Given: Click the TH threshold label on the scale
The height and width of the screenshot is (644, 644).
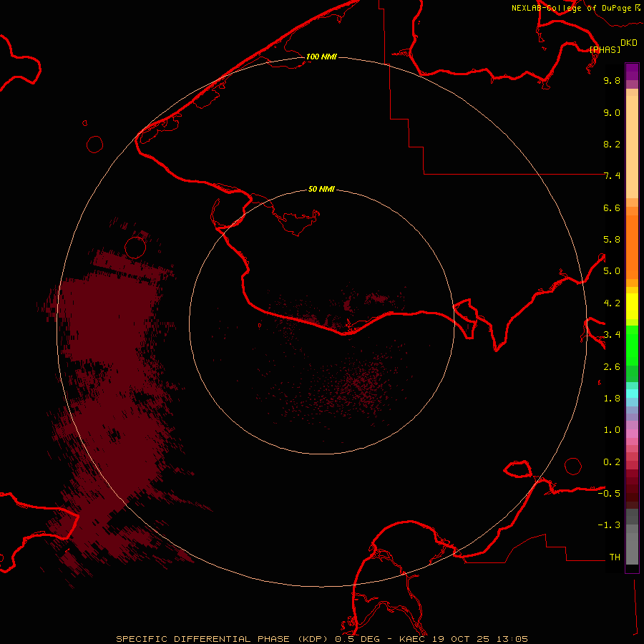Looking at the screenshot, I should click(x=615, y=557).
